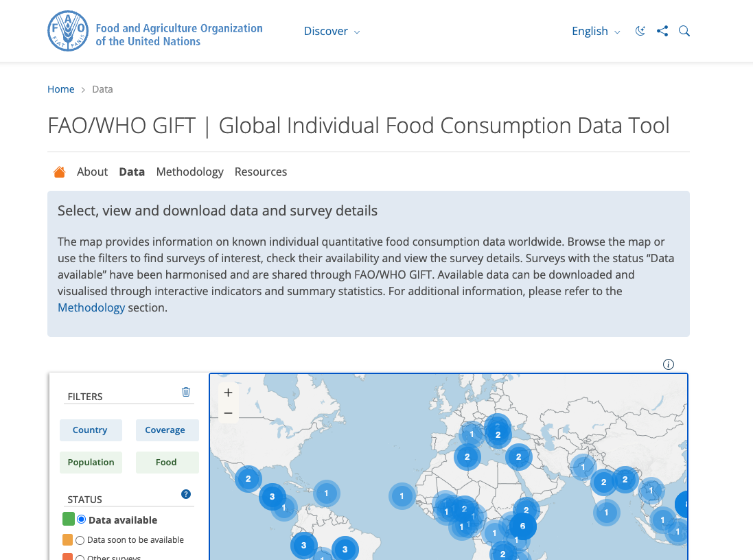Image resolution: width=753 pixels, height=560 pixels.
Task: Open the share options icon
Action: (x=662, y=31)
